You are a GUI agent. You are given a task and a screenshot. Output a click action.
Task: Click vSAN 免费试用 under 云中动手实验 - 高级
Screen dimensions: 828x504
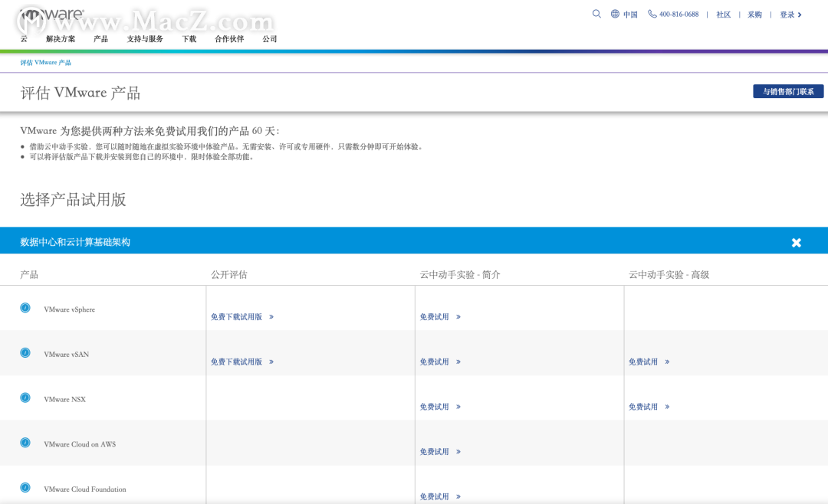[649, 362]
